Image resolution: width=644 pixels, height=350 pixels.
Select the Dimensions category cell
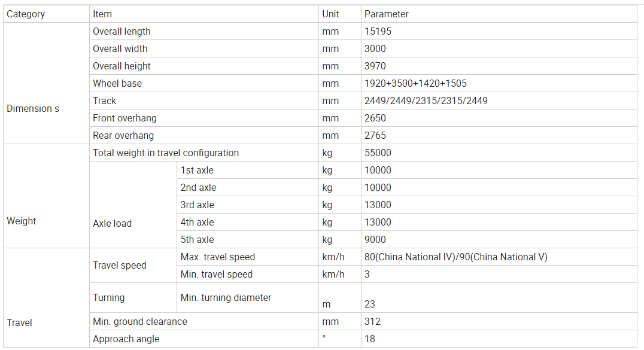(x=33, y=108)
